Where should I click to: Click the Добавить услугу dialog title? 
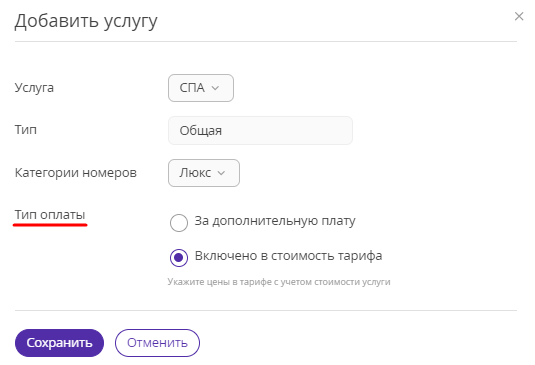(x=86, y=21)
